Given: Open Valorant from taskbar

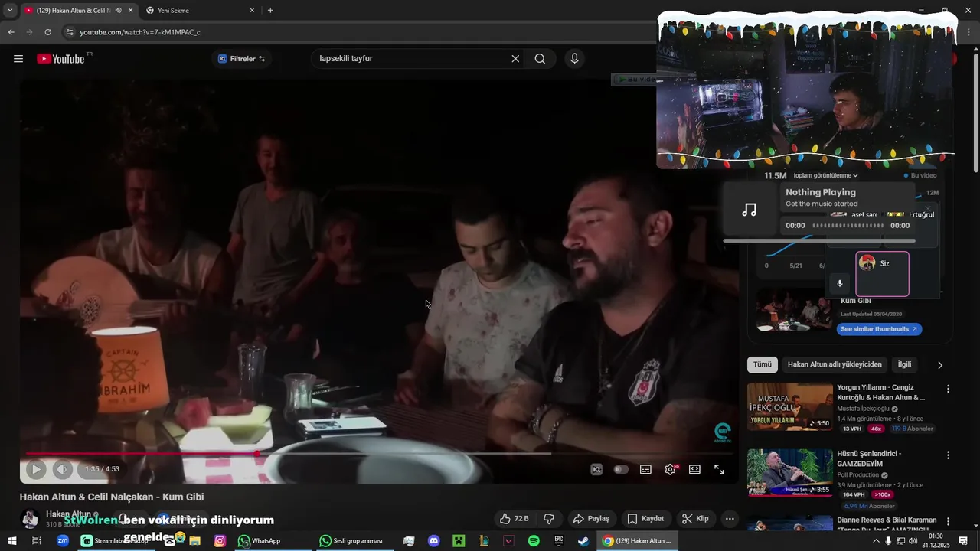Looking at the screenshot, I should click(x=509, y=541).
